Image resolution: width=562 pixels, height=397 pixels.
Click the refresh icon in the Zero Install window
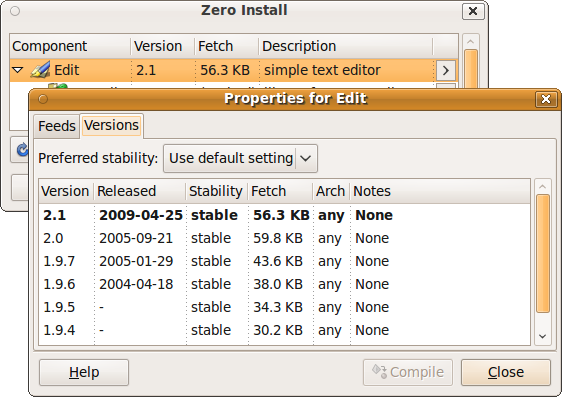point(23,149)
